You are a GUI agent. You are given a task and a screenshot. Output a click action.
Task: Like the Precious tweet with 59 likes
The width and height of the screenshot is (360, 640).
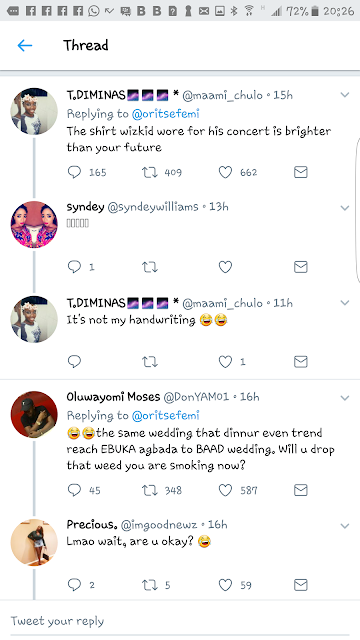(x=225, y=585)
